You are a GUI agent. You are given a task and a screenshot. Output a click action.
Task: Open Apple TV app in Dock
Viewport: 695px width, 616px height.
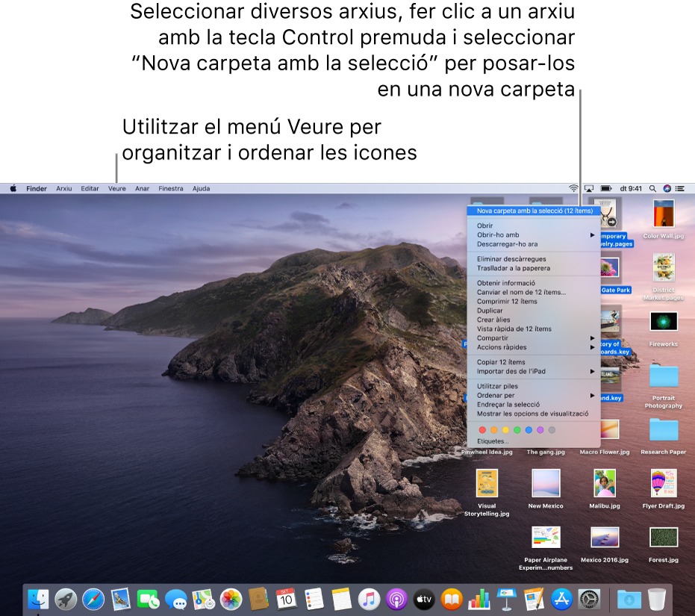(424, 599)
